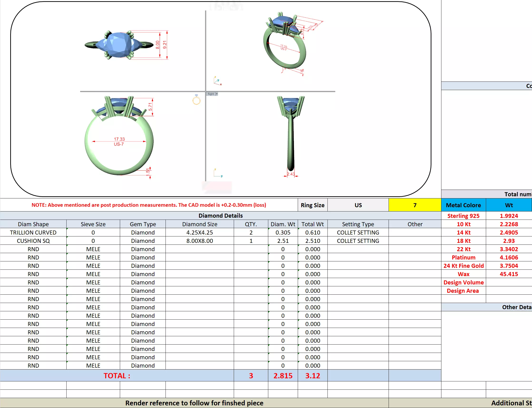The width and height of the screenshot is (532, 408).
Task: Click the 8.00X8.00 diamond size cell
Action: point(200,241)
